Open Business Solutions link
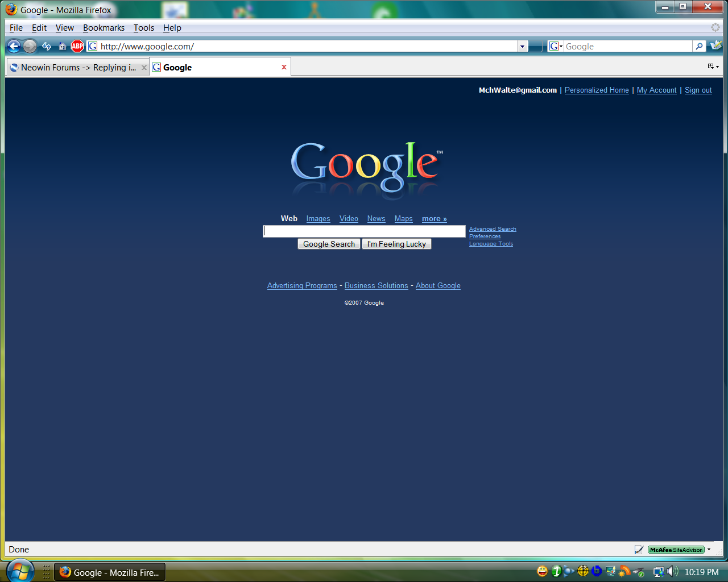This screenshot has height=582, width=728. click(x=377, y=286)
